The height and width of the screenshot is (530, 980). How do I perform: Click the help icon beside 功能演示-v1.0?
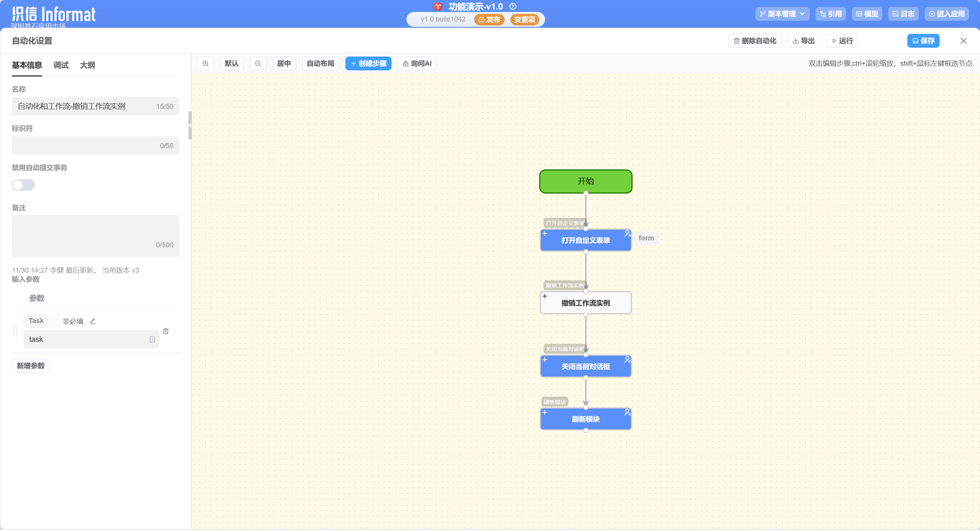point(513,7)
